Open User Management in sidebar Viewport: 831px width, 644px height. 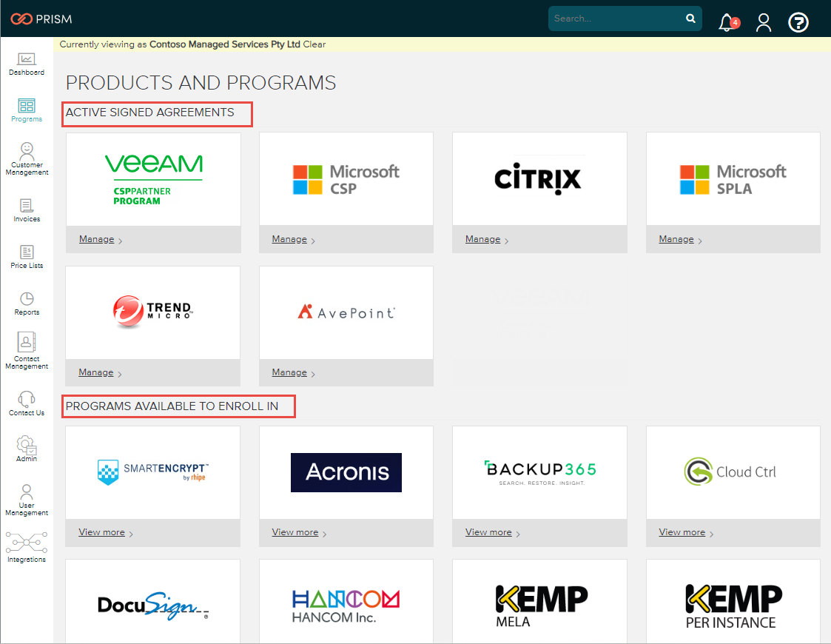point(27,500)
